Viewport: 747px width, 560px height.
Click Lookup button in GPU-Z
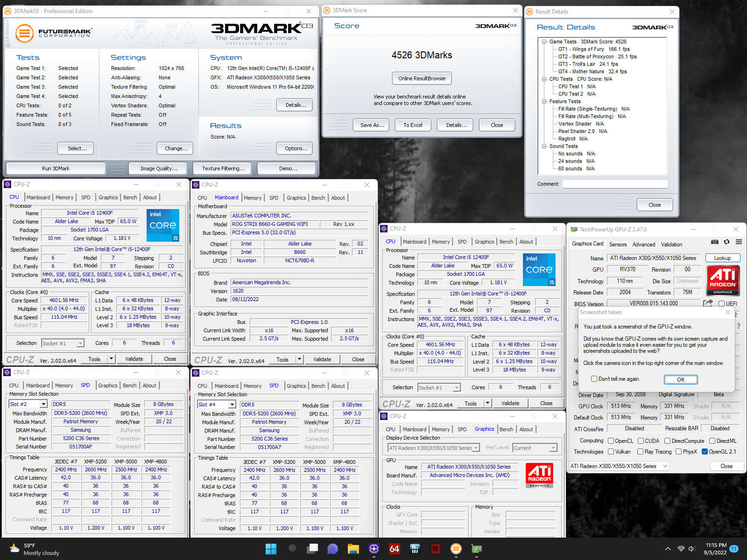coord(722,258)
